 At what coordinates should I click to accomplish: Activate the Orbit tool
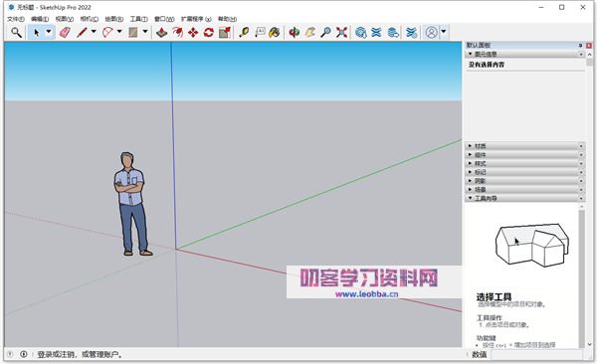pos(294,33)
